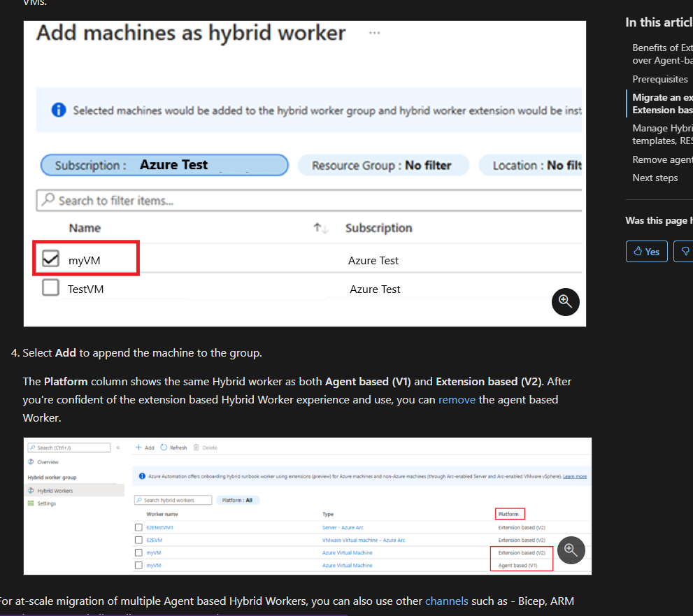The image size is (693, 616).
Task: Click VMware Virtual machine – Azure Arc type entry
Action: [364, 540]
